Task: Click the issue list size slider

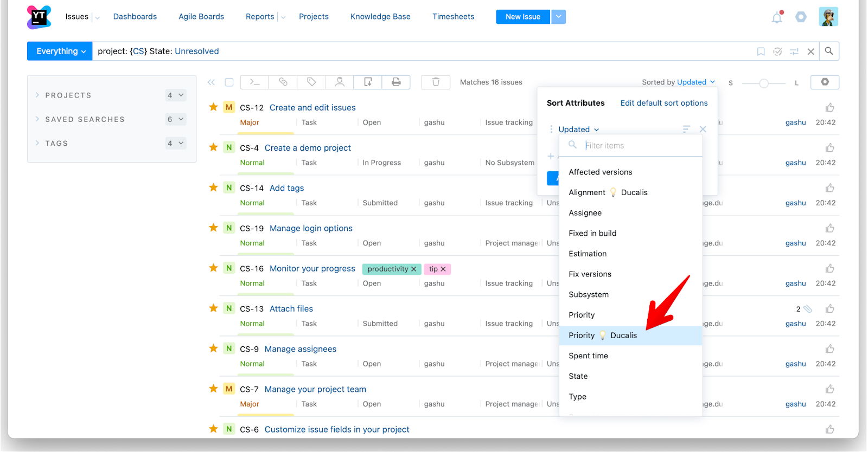Action: (763, 83)
